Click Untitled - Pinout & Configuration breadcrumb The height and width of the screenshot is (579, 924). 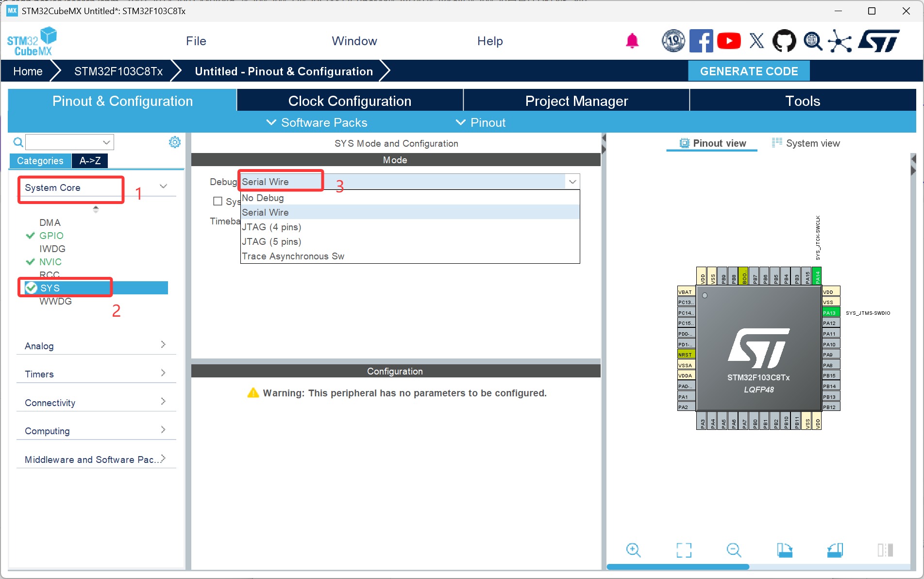(284, 71)
